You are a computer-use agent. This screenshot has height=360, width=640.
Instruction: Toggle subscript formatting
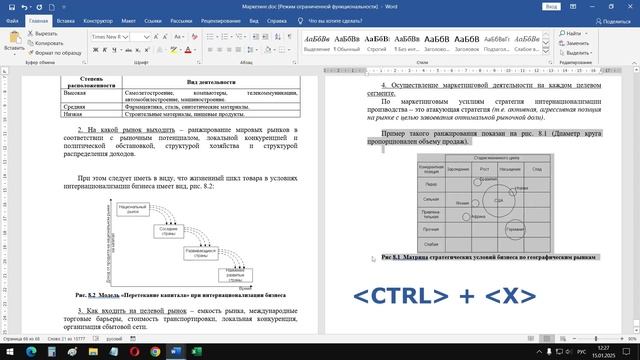[x=138, y=50]
